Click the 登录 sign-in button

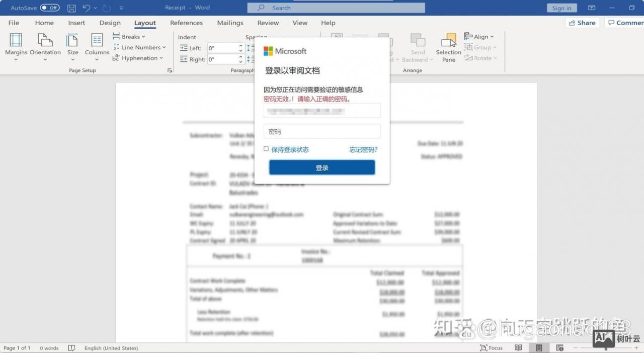click(x=321, y=167)
